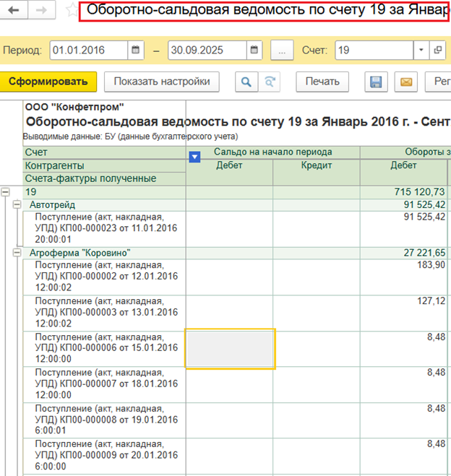Select document КП00-000008 от 19.01.2016
Image resolution: width=451 pixels, height=476 pixels.
pos(104,420)
